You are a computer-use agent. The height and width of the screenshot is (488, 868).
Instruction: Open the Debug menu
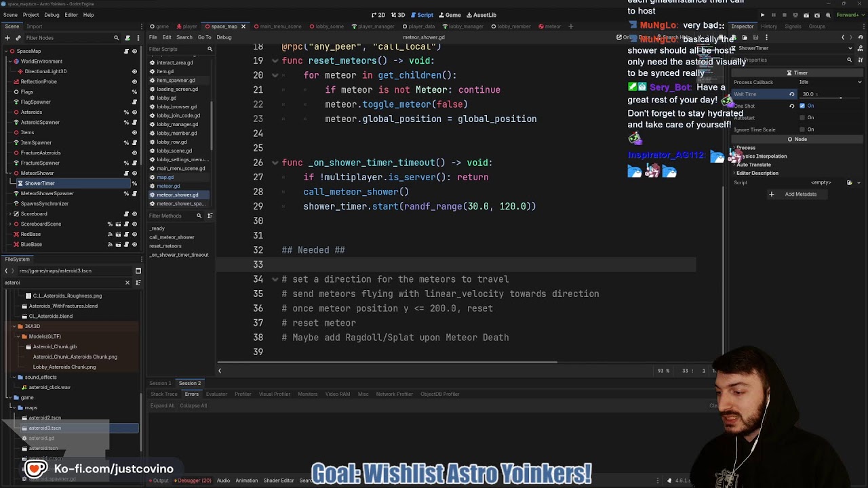click(x=52, y=15)
